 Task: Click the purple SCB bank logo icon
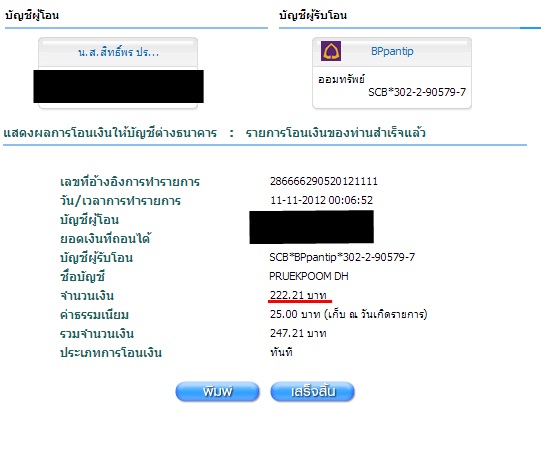[331, 51]
